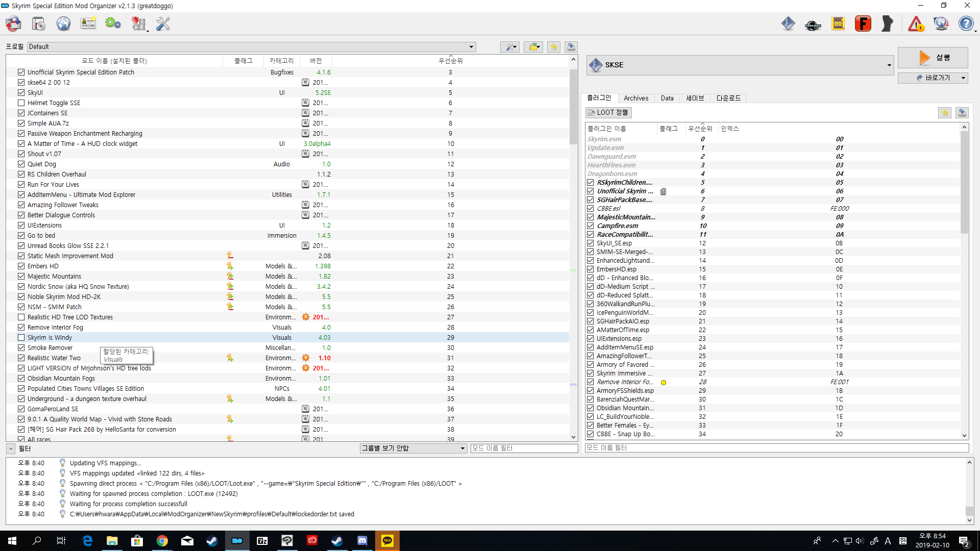Switch to the Archives tab
This screenshot has height=551, width=980.
636,98
